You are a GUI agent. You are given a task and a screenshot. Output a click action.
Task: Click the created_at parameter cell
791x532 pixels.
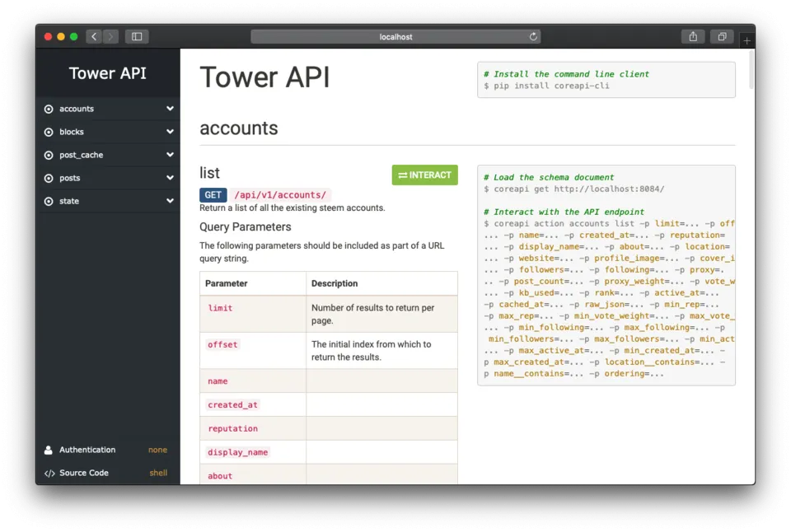tap(253, 405)
